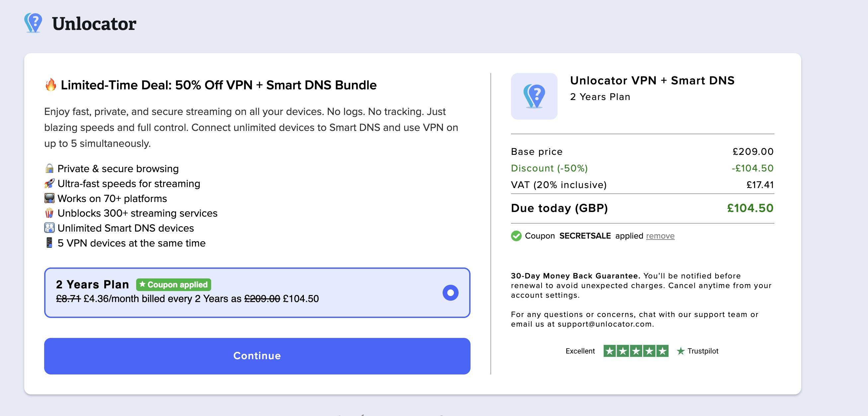Remove the SECRETSALE coupon
Image resolution: width=868 pixels, height=416 pixels.
[660, 236]
